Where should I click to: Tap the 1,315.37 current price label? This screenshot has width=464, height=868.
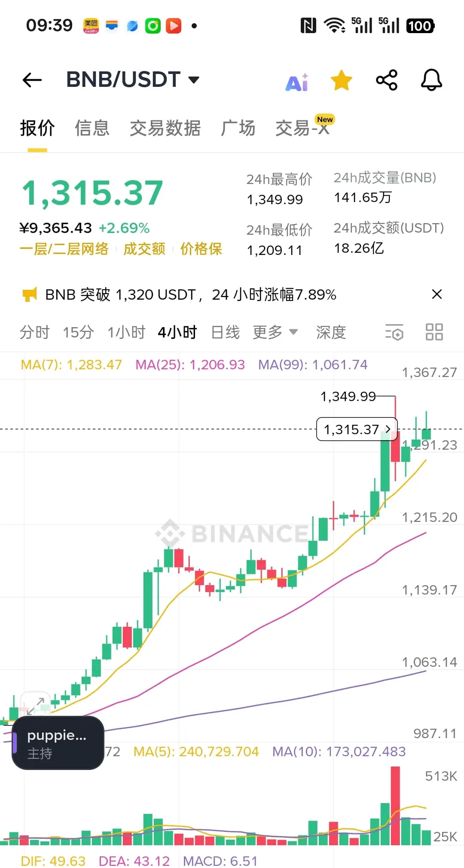357,429
